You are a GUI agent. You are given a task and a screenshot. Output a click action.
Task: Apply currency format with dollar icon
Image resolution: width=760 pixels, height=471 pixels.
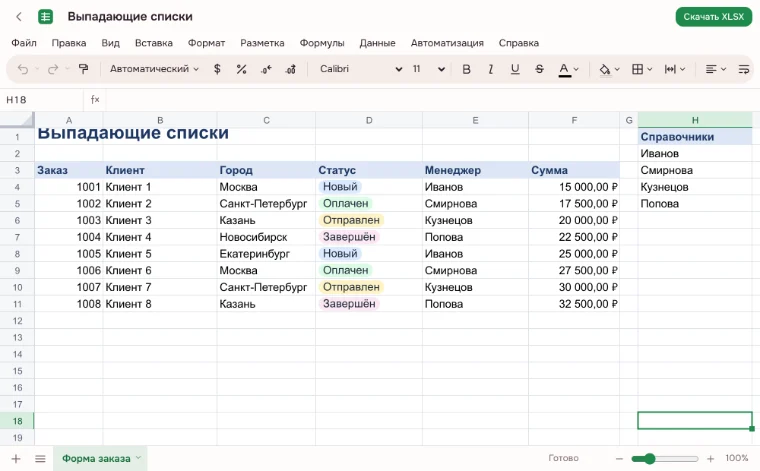click(x=217, y=69)
